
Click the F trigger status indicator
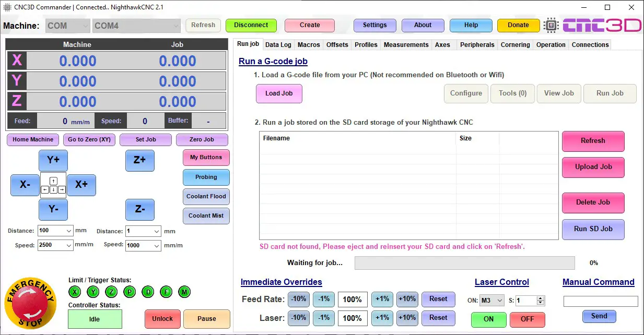(x=166, y=292)
